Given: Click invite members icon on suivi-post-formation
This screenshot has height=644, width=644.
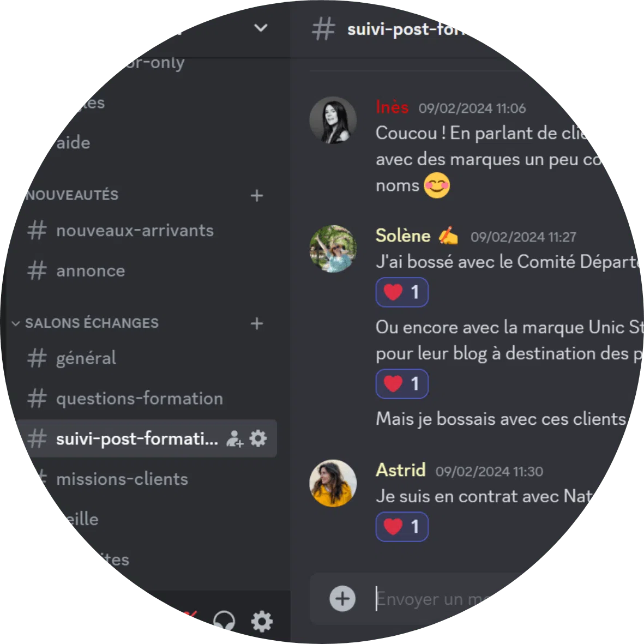Looking at the screenshot, I should click(234, 438).
